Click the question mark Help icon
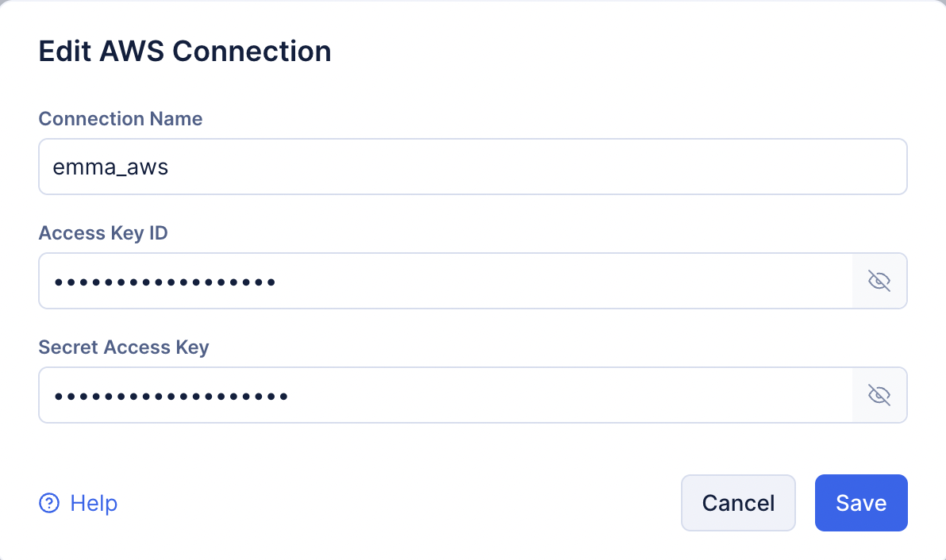 (49, 503)
